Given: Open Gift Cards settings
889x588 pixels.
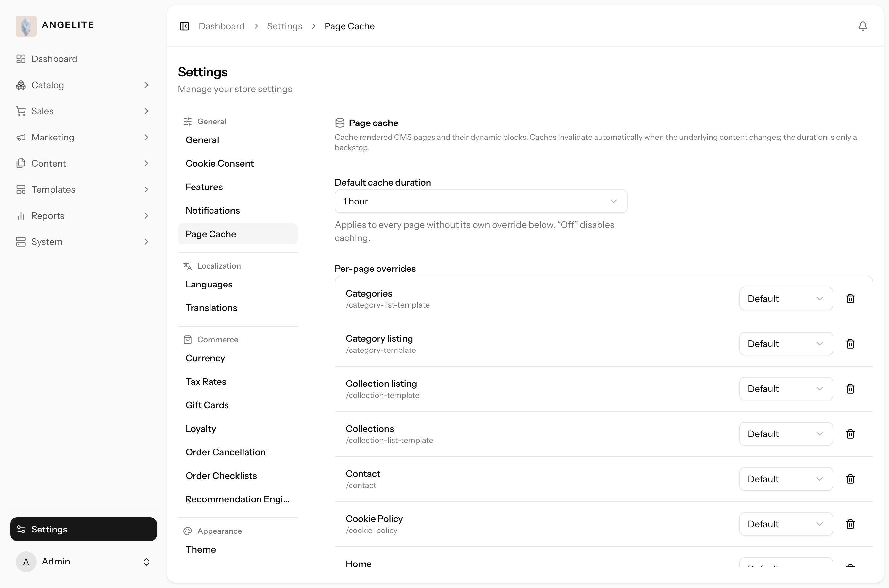Looking at the screenshot, I should (237, 405).
